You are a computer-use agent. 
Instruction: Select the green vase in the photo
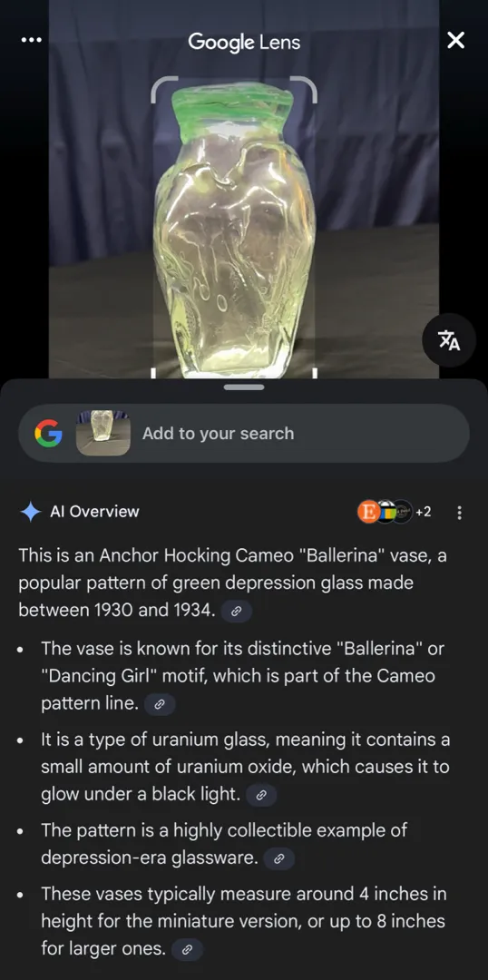234,231
